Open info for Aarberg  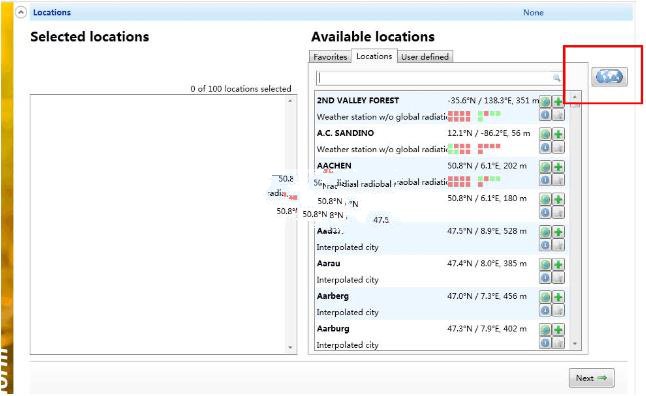pos(545,310)
